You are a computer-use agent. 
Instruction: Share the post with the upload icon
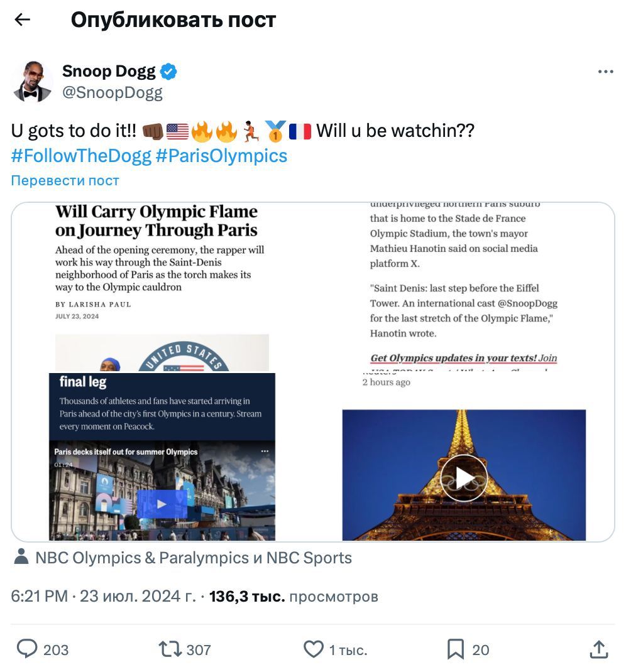pyautogui.click(x=598, y=649)
